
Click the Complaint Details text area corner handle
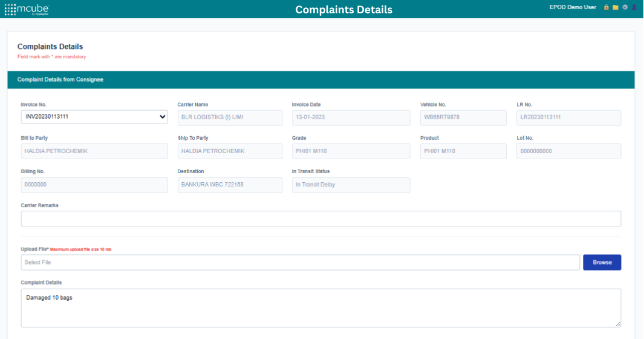coord(618,324)
